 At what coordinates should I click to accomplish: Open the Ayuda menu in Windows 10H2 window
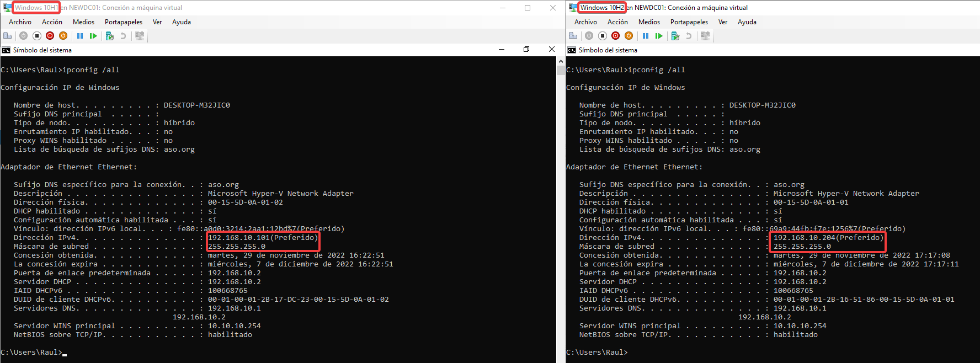click(x=747, y=22)
